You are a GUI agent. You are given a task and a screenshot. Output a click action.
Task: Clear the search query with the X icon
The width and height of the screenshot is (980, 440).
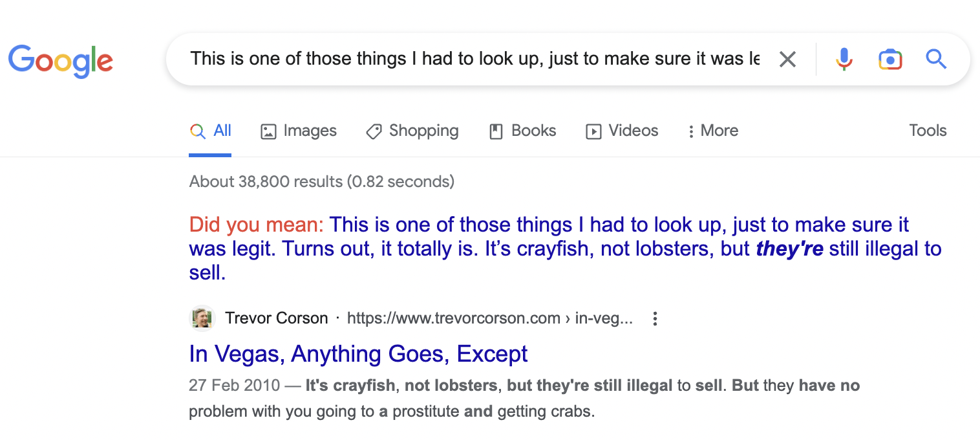(x=787, y=59)
